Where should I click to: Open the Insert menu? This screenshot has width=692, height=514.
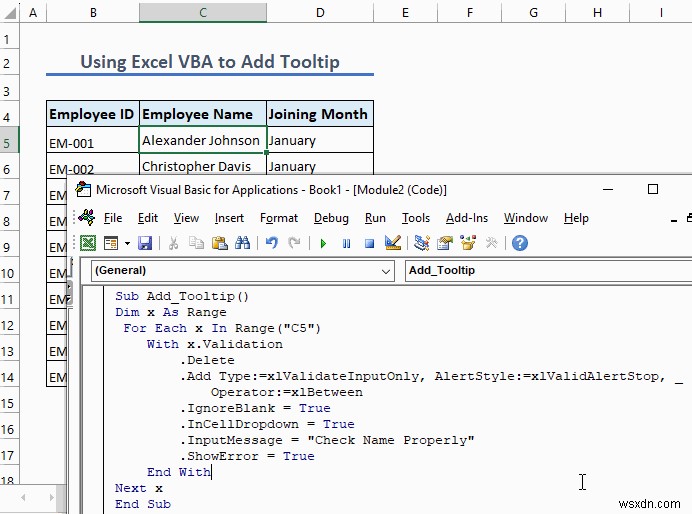(229, 218)
